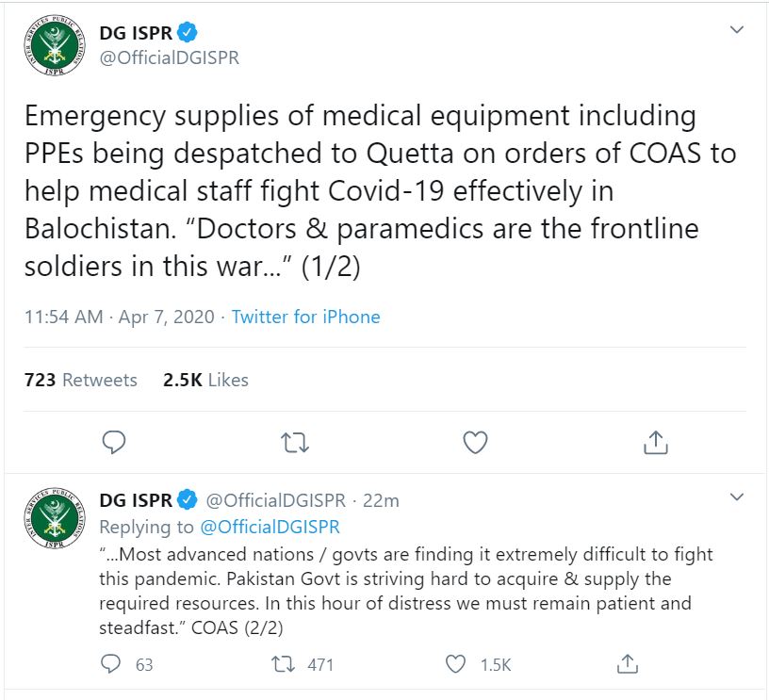Retweet the reply tweet with 471 retweets
The height and width of the screenshot is (700, 769).
pos(283,664)
